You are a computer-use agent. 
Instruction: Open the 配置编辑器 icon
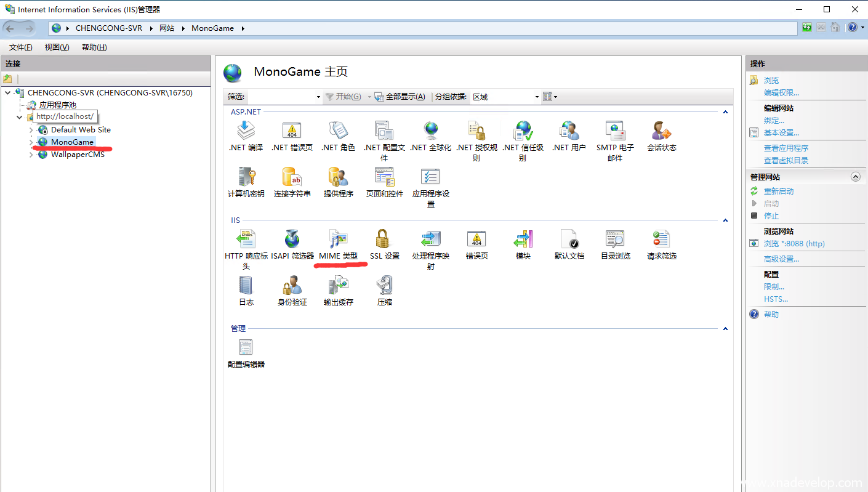[246, 348]
